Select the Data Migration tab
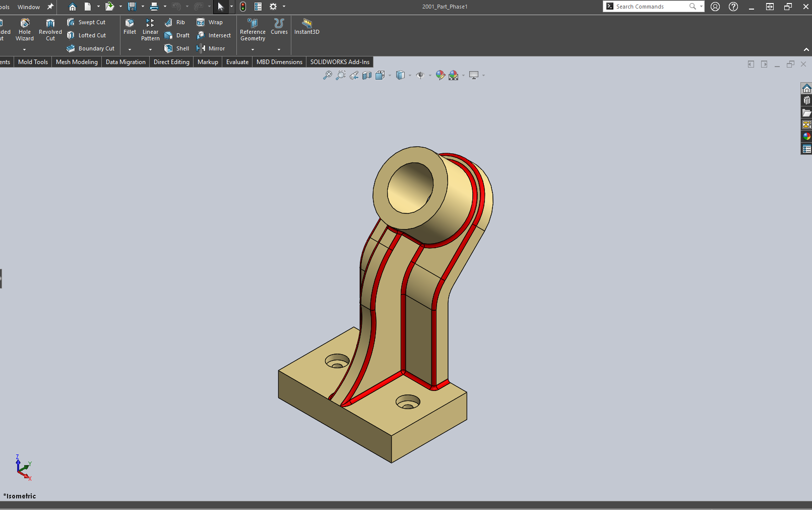This screenshot has width=812, height=510. click(x=126, y=62)
